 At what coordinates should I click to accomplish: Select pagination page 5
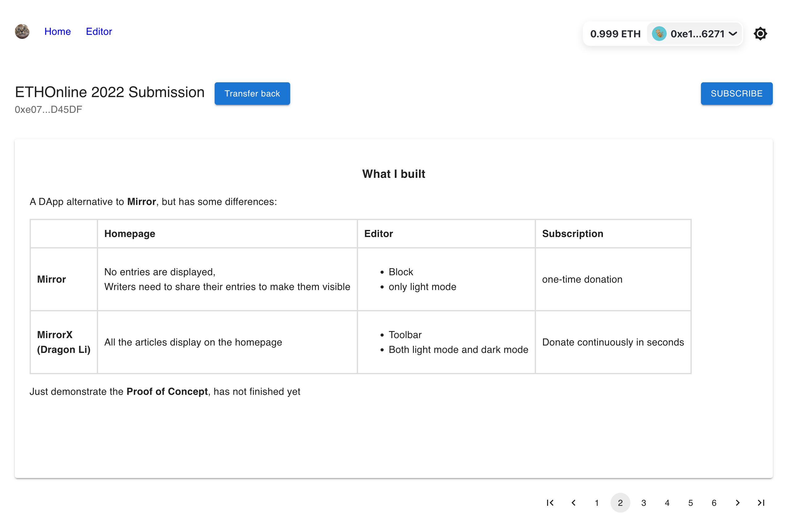point(690,503)
